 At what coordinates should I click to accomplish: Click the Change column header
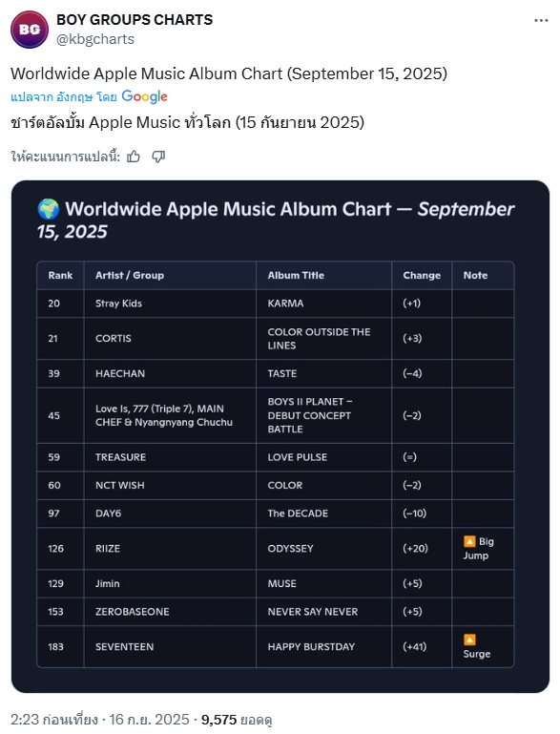coord(422,275)
